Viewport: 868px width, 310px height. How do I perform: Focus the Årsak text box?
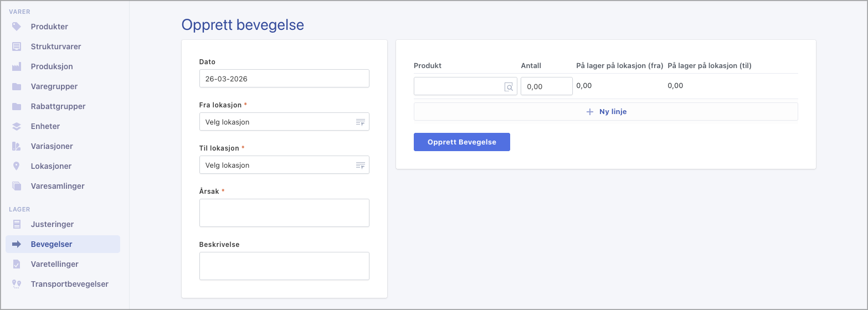(284, 213)
